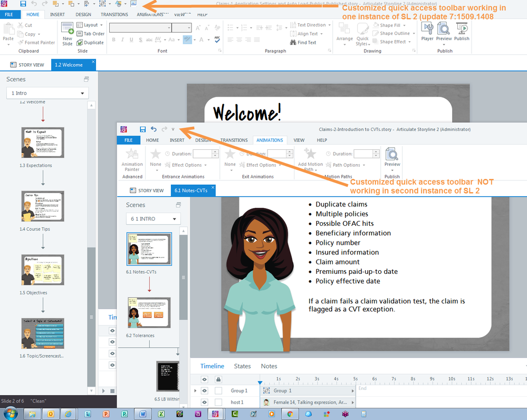This screenshot has width=527, height=420.
Task: Switch to the States tab
Action: [x=242, y=366]
